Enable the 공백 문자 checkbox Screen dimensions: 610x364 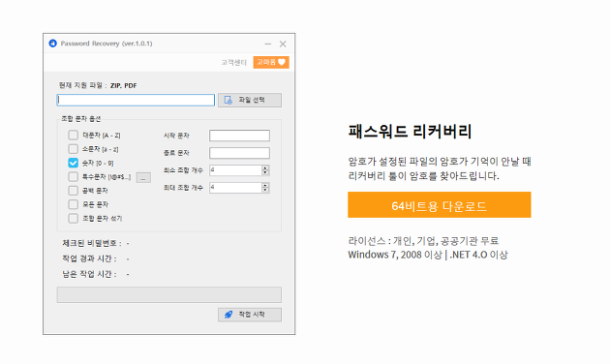(74, 191)
